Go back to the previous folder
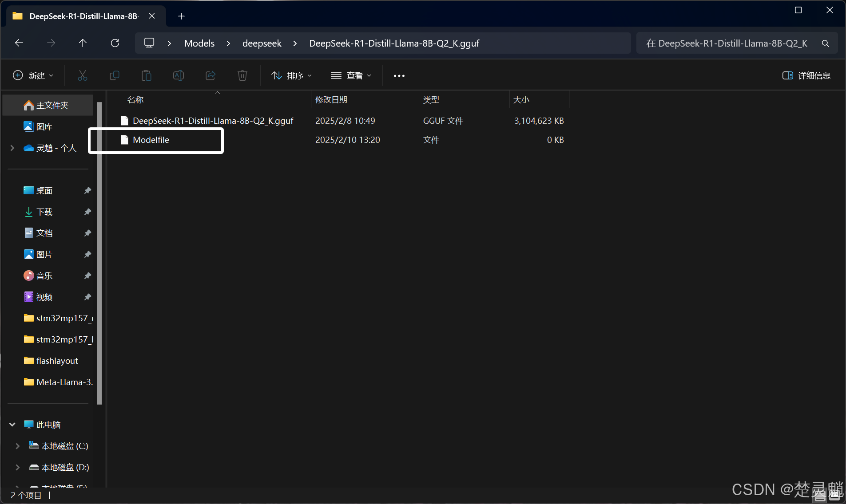This screenshot has width=846, height=504. coord(19,43)
